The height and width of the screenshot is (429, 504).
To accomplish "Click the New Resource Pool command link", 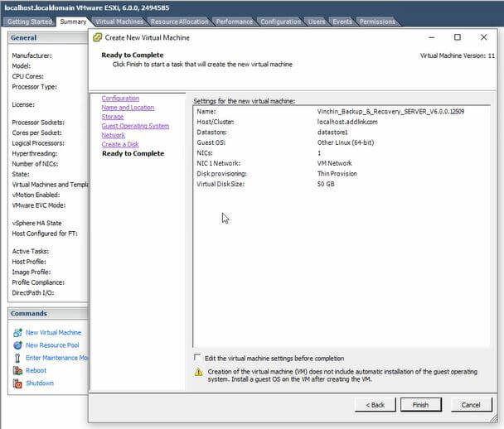I will [52, 345].
